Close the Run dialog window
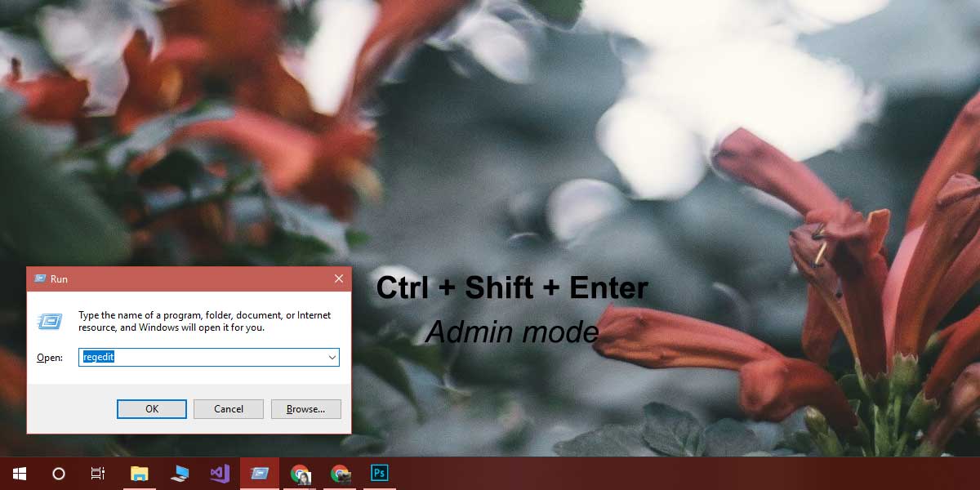This screenshot has height=490, width=980. [339, 278]
